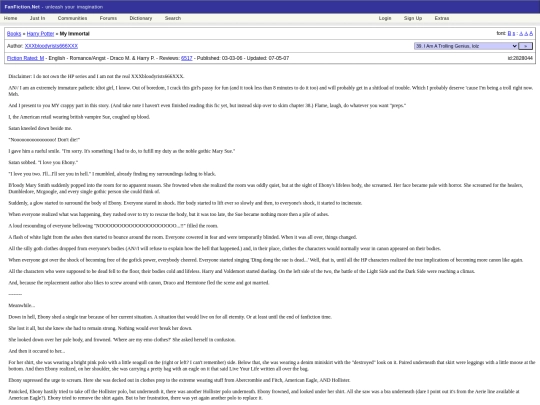Open the chapter dropdown '38. I Am A Trolling Genius'
The height and width of the screenshot is (405, 540).
[466, 46]
